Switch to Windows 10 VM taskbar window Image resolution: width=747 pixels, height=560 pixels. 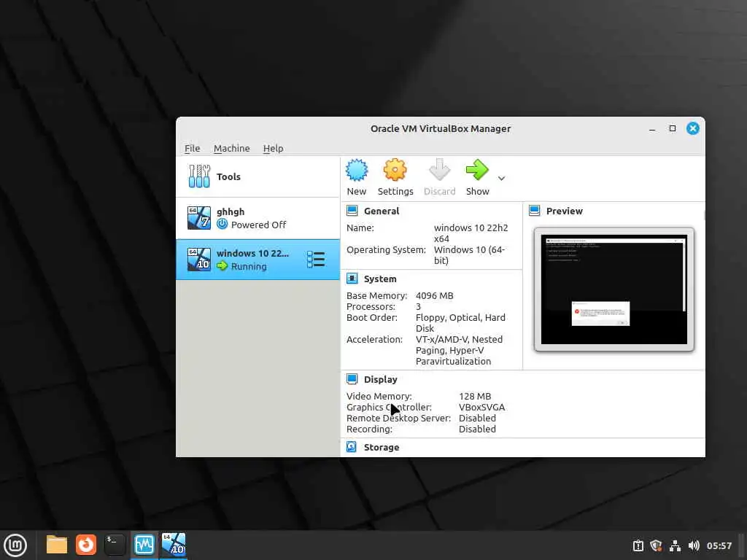[174, 545]
